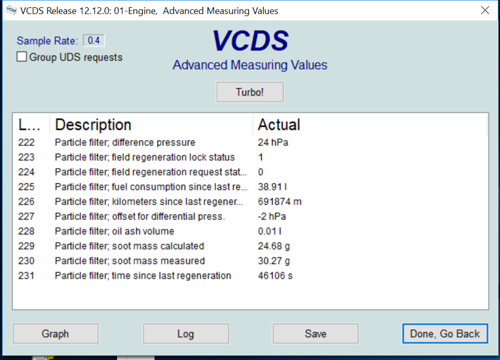The width and height of the screenshot is (500, 360).
Task: Select row 223 field regeneration lock status
Action: click(250, 157)
